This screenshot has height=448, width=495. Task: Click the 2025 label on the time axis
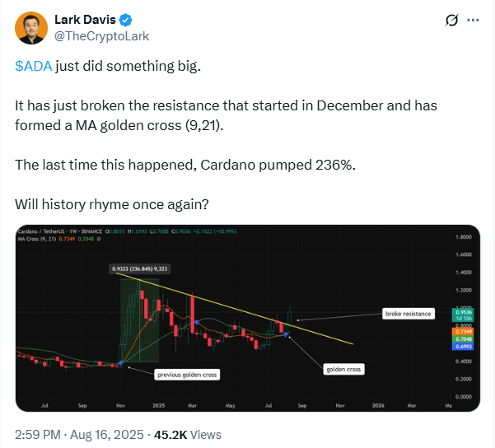pos(160,405)
